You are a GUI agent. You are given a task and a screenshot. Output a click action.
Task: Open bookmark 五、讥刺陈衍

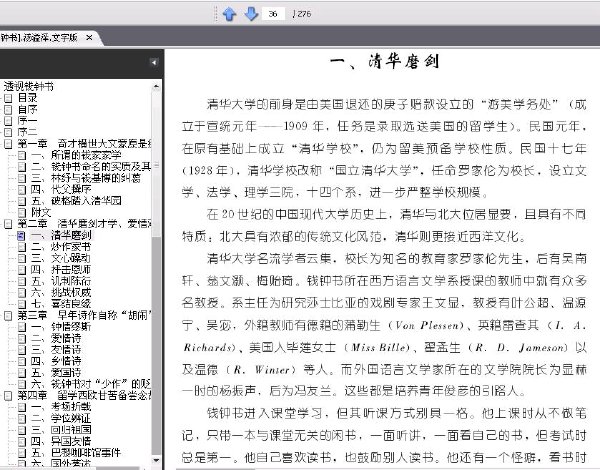coord(61,281)
